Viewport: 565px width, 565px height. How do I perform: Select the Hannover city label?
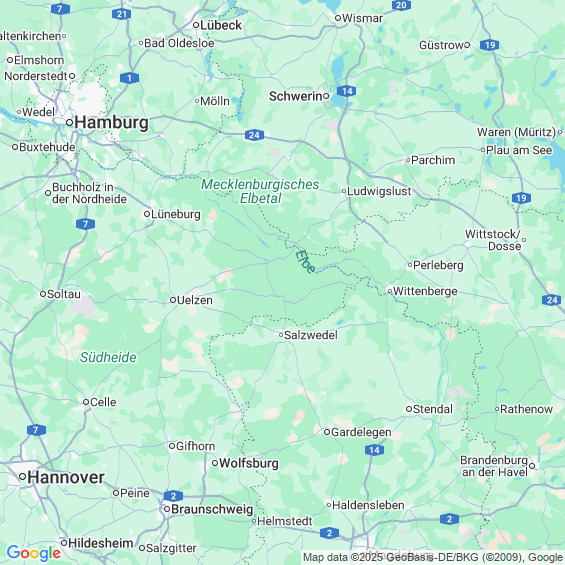pos(66,477)
